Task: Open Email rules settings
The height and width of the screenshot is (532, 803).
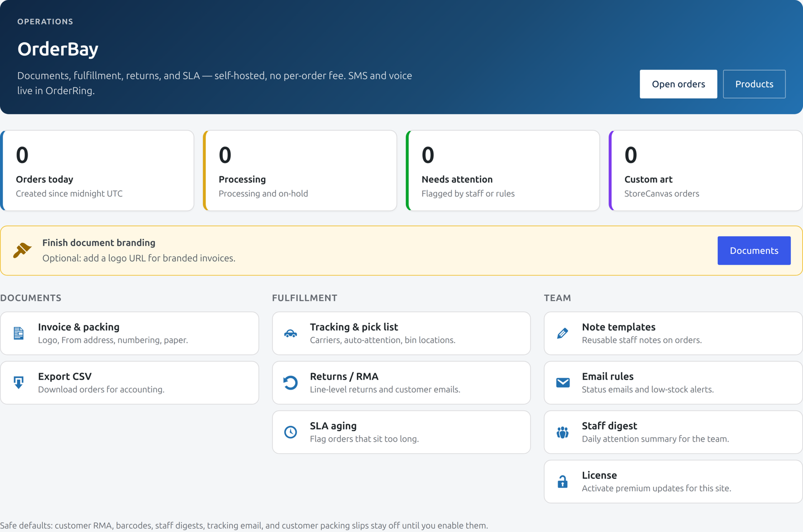Action: pyautogui.click(x=673, y=383)
